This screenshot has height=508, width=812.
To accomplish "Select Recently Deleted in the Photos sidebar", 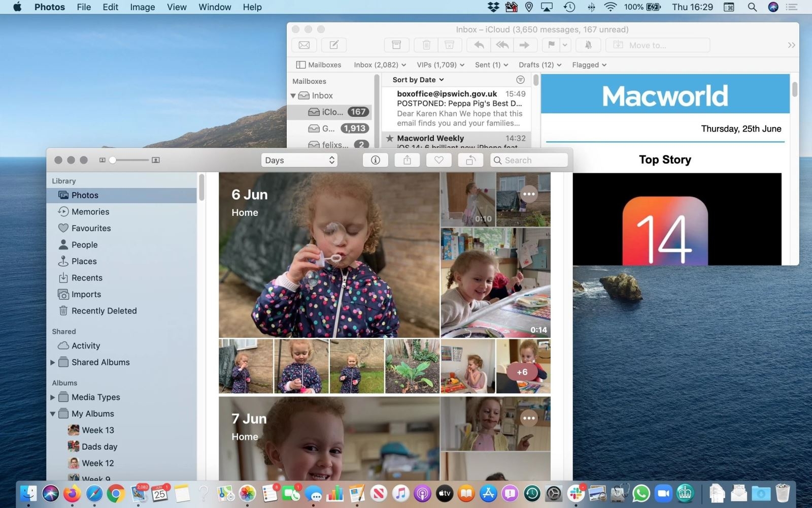I will point(104,310).
